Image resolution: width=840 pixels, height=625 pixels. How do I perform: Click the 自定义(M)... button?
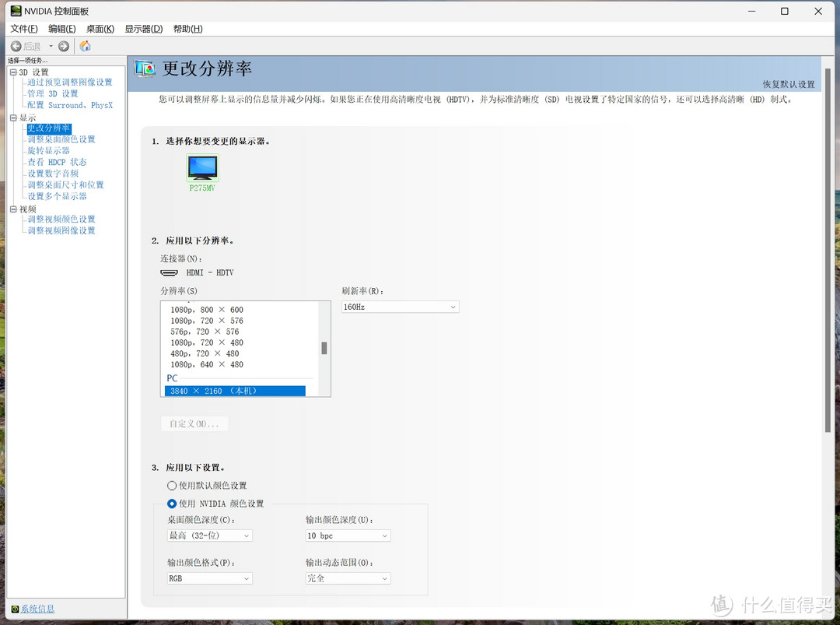tap(194, 424)
